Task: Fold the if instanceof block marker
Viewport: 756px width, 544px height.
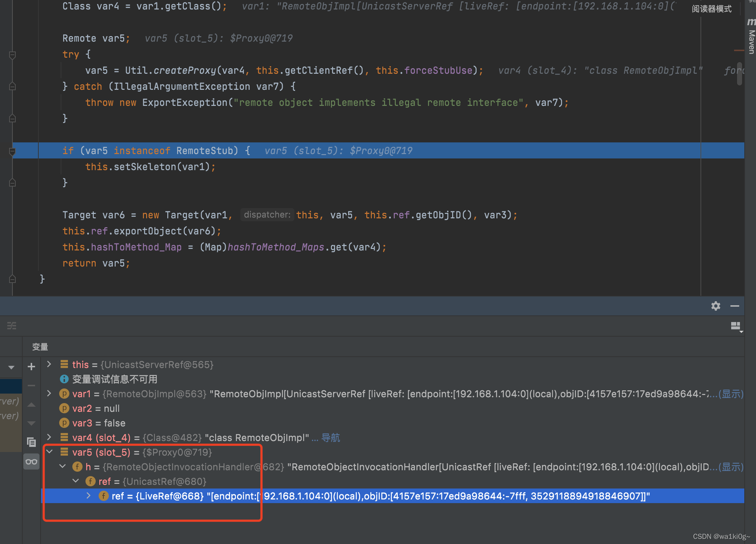Action: (12, 151)
